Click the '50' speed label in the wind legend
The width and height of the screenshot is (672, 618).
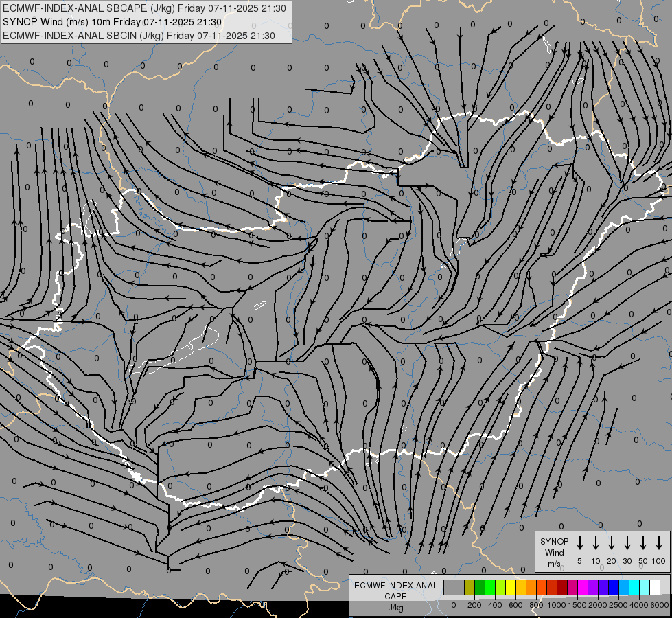[x=643, y=561]
